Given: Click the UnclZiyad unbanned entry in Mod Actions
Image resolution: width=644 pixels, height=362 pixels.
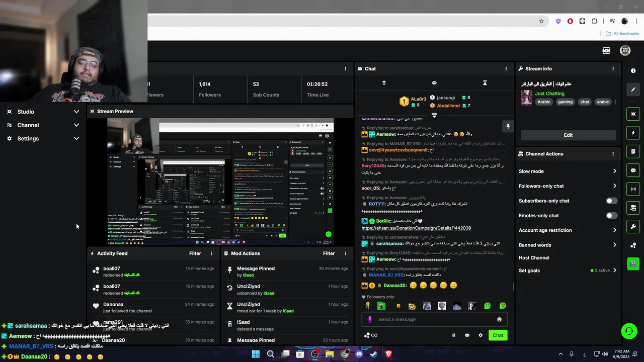Looking at the screenshot, I should (287, 290).
